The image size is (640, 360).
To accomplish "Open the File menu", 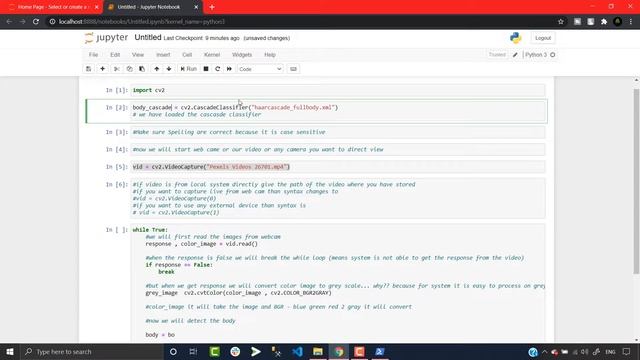I will click(93, 55).
